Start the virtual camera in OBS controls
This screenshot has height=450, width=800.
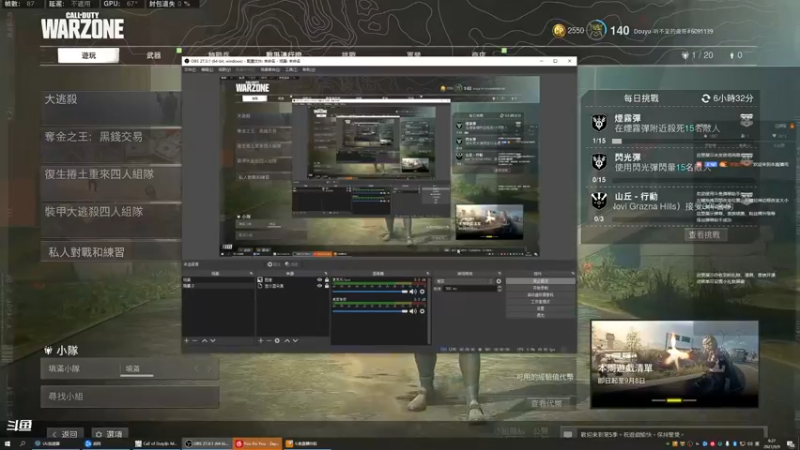(540, 295)
